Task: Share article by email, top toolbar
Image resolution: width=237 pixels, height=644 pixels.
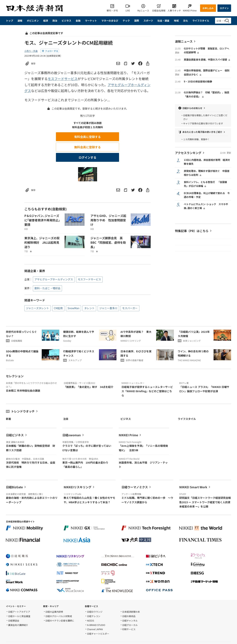Action: point(118,63)
